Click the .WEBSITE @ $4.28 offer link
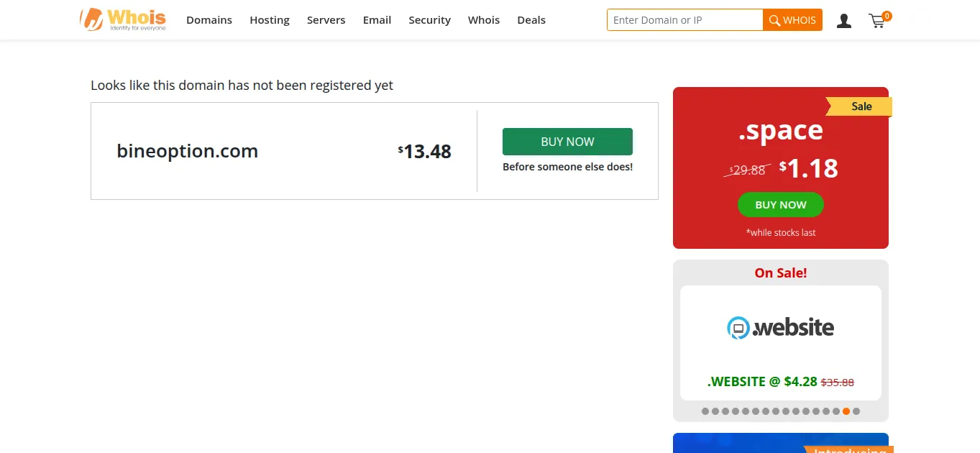 (x=762, y=382)
